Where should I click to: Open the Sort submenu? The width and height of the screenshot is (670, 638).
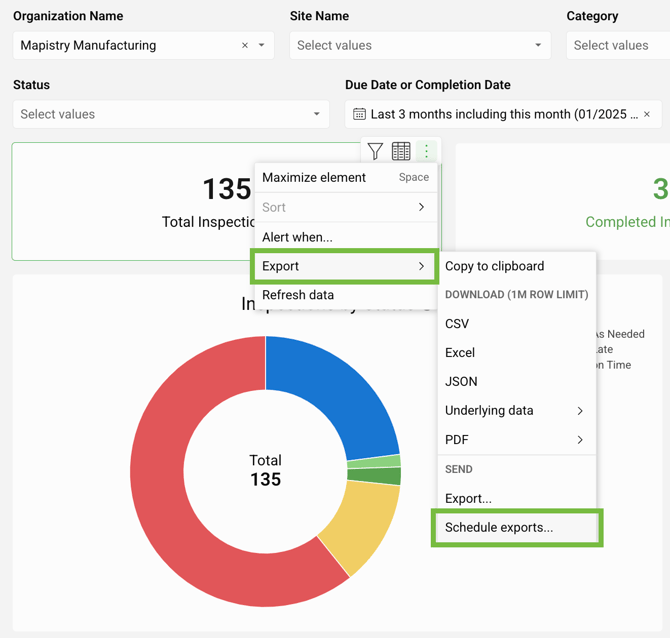coord(346,207)
